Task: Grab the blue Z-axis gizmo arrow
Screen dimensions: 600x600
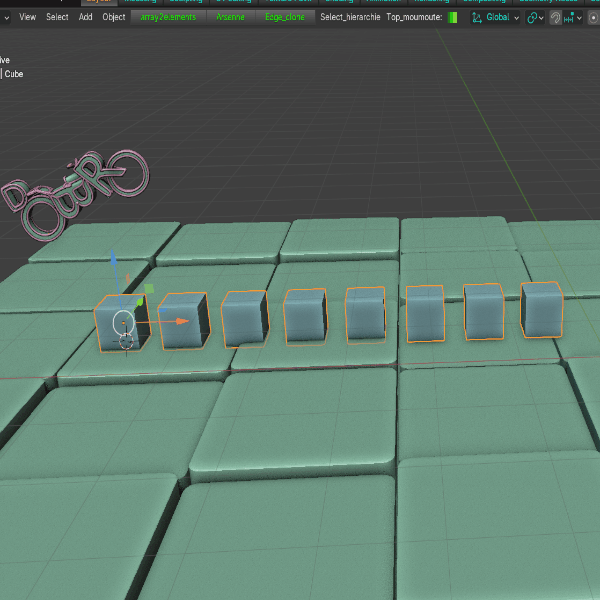Action: tap(114, 257)
